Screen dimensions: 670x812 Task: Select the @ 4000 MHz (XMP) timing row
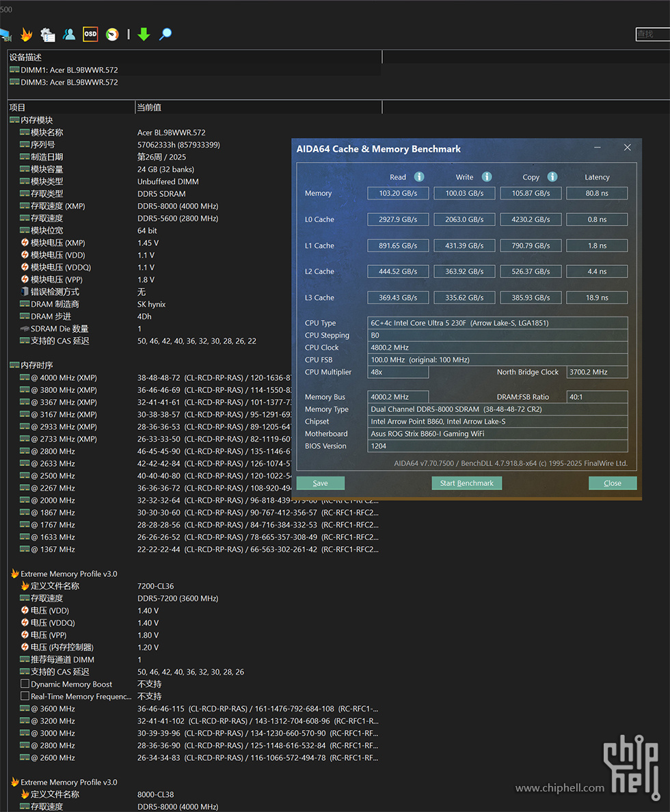[155, 377]
